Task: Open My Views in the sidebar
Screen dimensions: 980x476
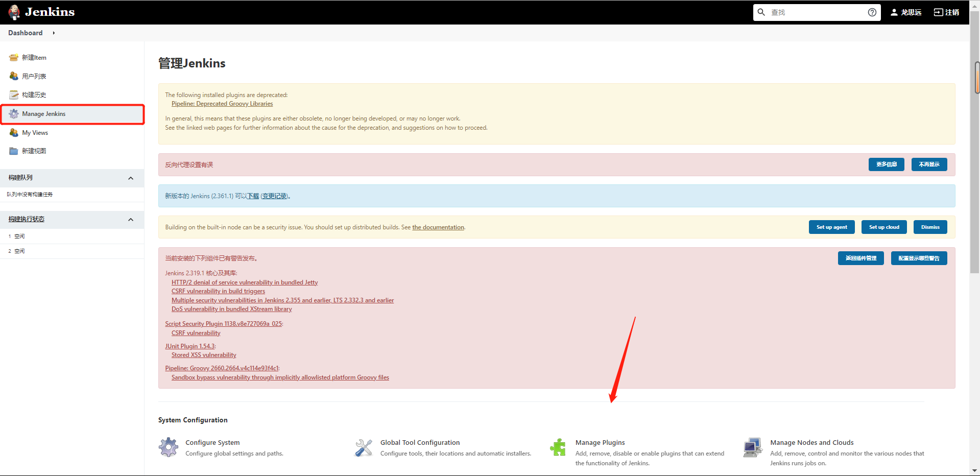Action: click(35, 133)
